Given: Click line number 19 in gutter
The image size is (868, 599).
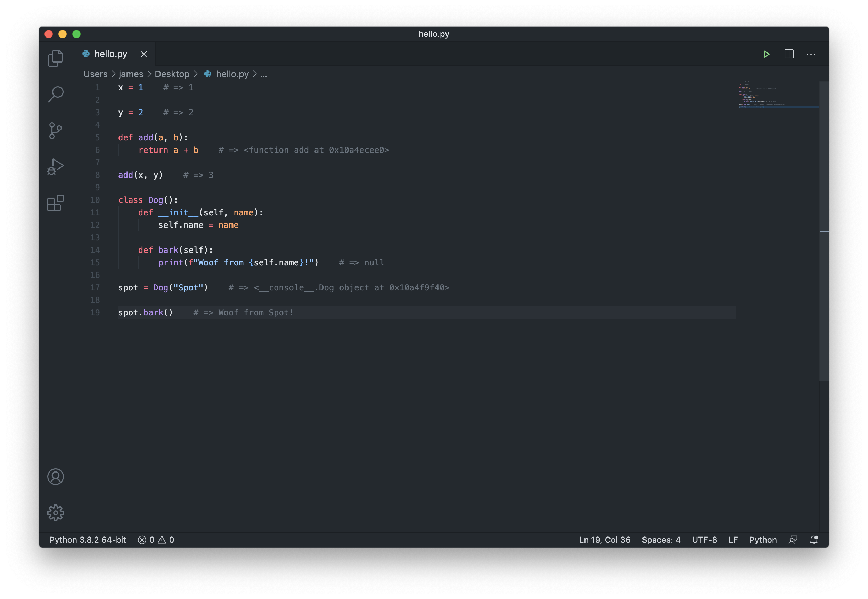Looking at the screenshot, I should coord(95,313).
